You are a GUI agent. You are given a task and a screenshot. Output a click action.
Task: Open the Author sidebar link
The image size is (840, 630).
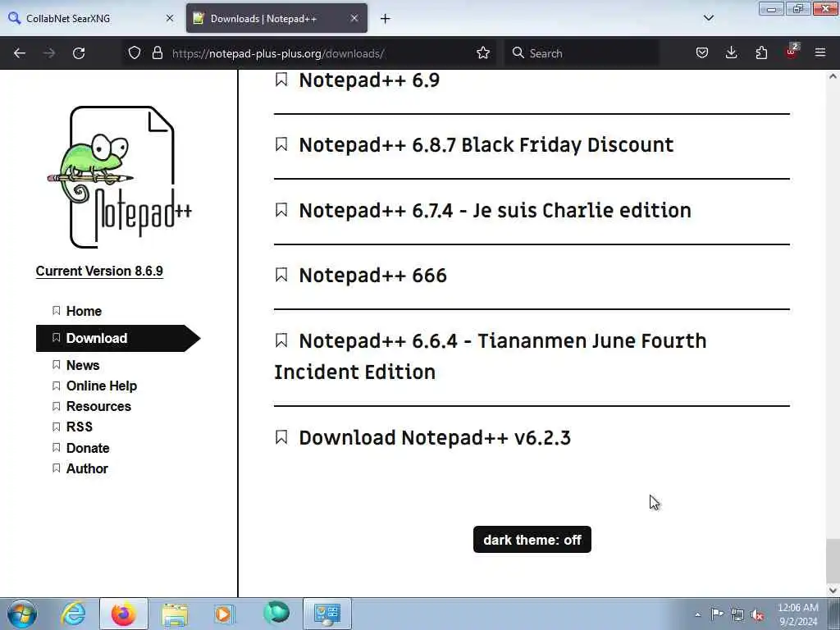(x=87, y=468)
